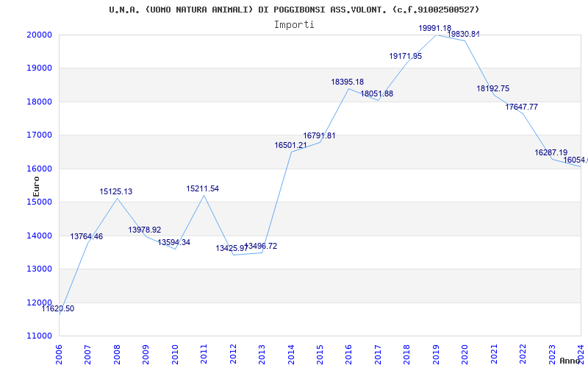Image resolution: width=588 pixels, height=368 pixels.
Task: Click data label 13425.97
Action: point(232,248)
